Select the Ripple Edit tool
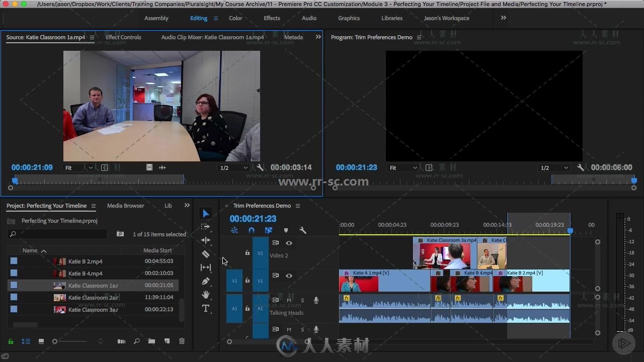 coord(206,240)
